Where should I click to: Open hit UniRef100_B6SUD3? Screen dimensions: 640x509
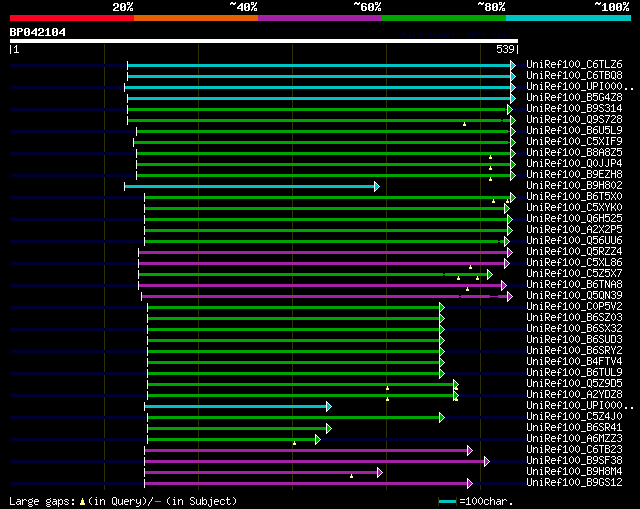[574, 340]
